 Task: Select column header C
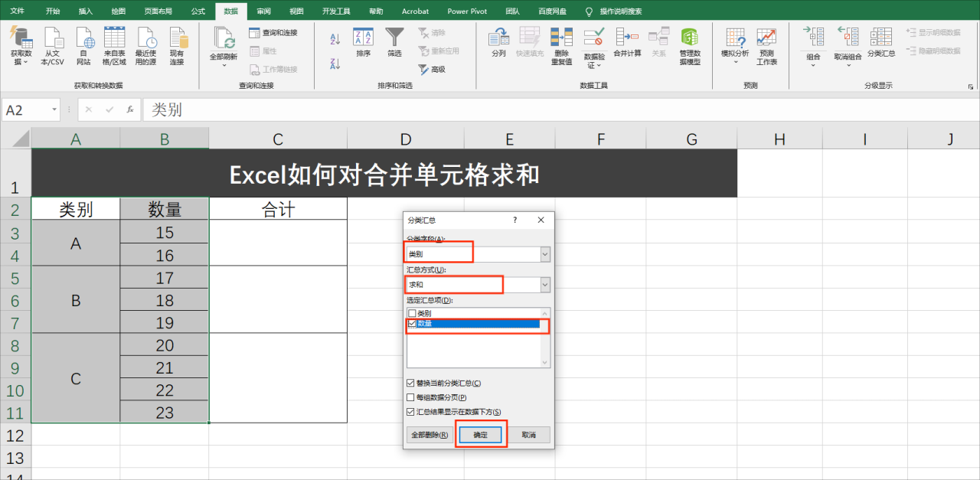pos(278,139)
